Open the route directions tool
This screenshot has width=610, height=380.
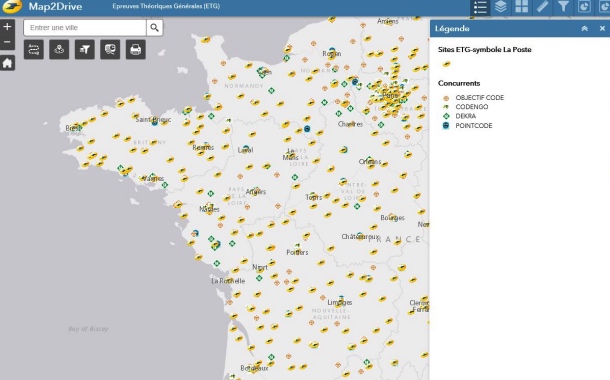33,49
